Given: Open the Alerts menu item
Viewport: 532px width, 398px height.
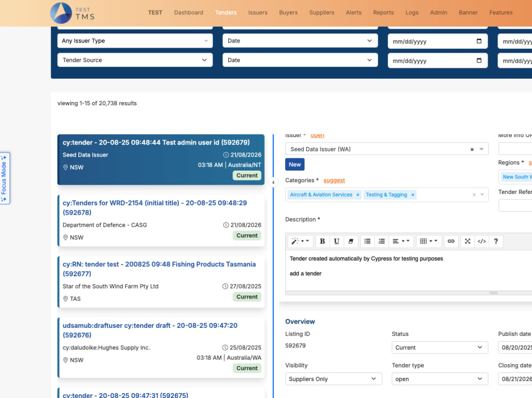Looking at the screenshot, I should point(354,13).
